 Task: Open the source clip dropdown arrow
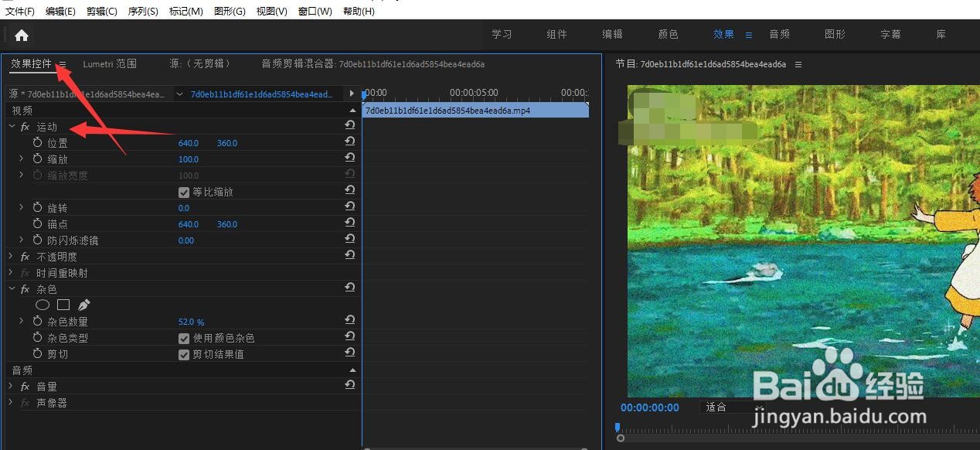[179, 94]
